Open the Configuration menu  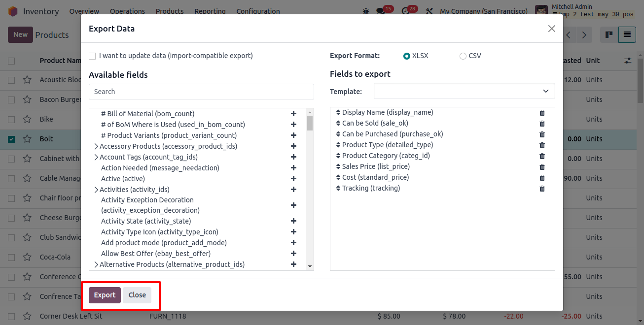[258, 11]
